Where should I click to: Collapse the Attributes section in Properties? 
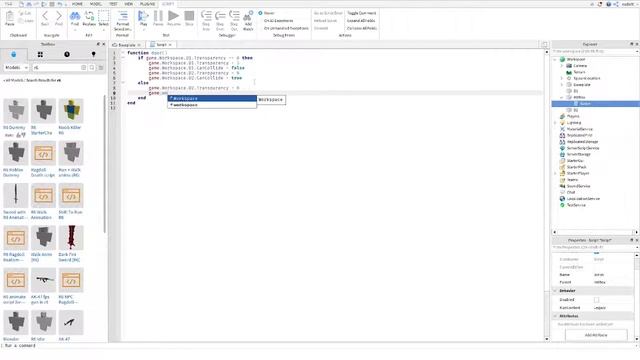[x=555, y=316]
